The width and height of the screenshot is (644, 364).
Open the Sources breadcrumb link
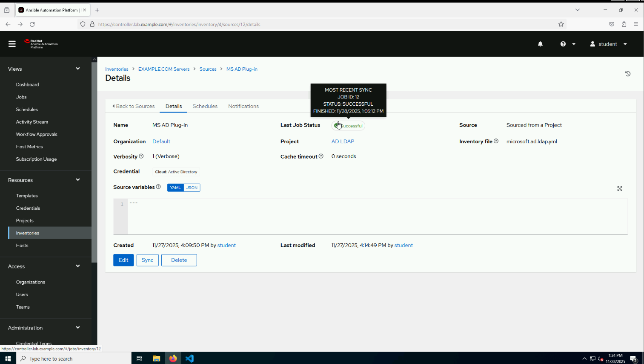coord(208,69)
